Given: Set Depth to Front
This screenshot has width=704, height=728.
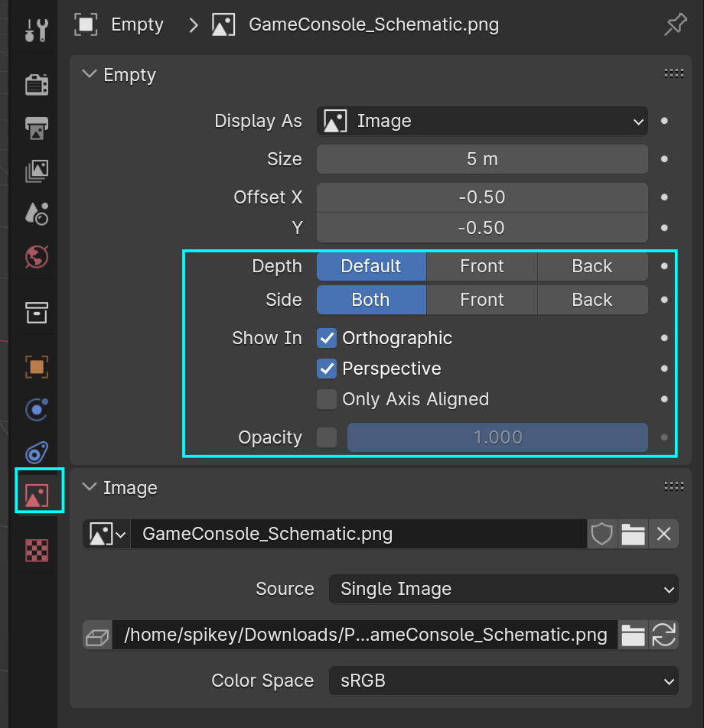Looking at the screenshot, I should (x=481, y=266).
